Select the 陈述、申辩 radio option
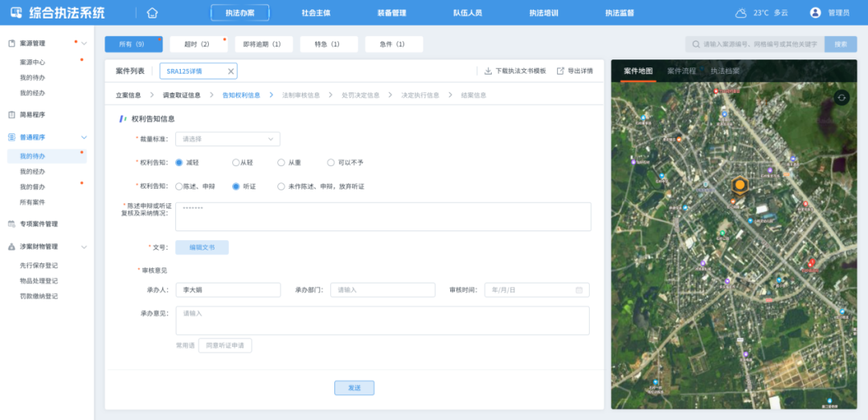868x420 pixels. point(178,186)
